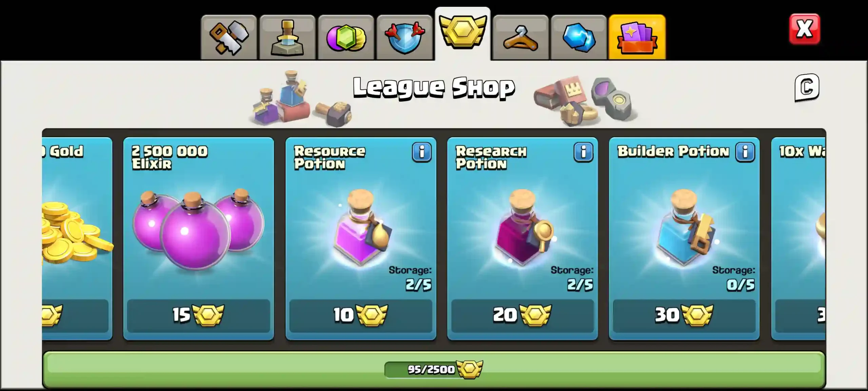Select the gold League Shop medal tab

point(463,34)
